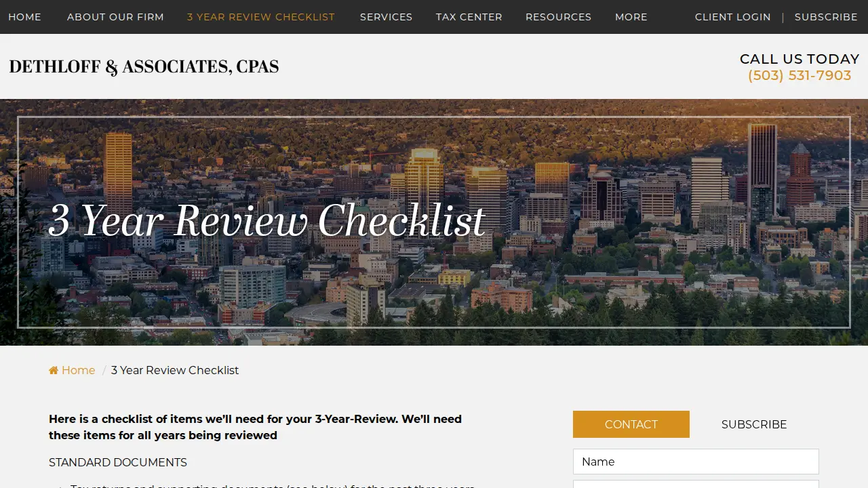Screen dimensions: 868x488
Task: Click the 3 Year Review Checklist breadcrumb text
Action: pyautogui.click(x=175, y=370)
